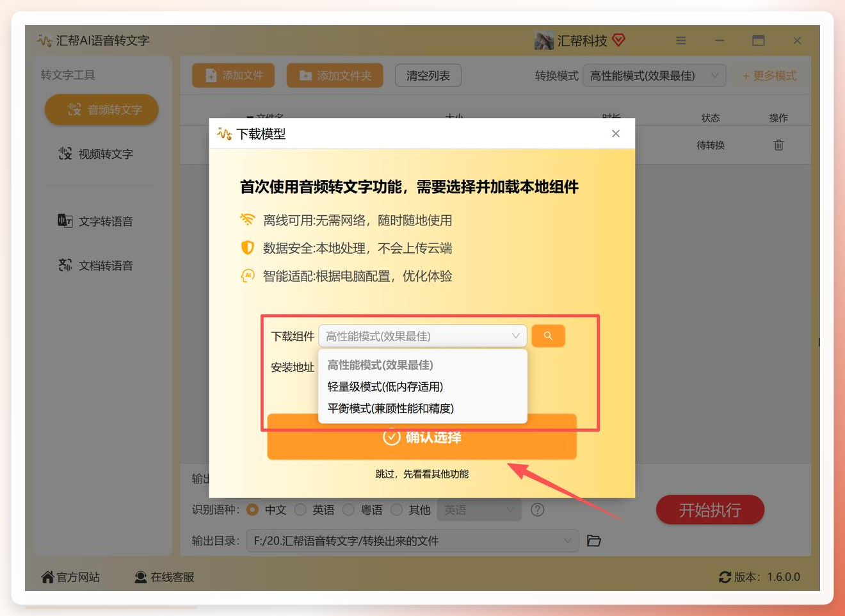Click the 待转换 status cell
845x616 pixels.
711,145
